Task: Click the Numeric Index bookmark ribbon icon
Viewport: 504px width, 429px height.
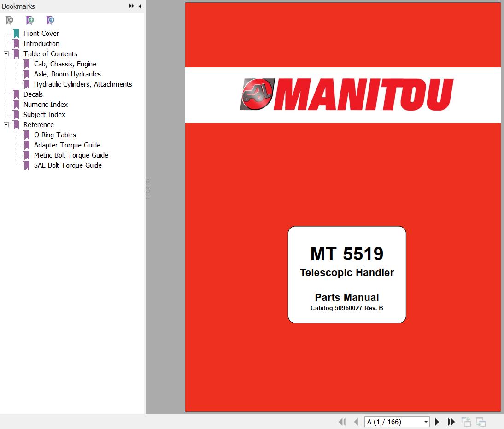Action: coord(16,105)
